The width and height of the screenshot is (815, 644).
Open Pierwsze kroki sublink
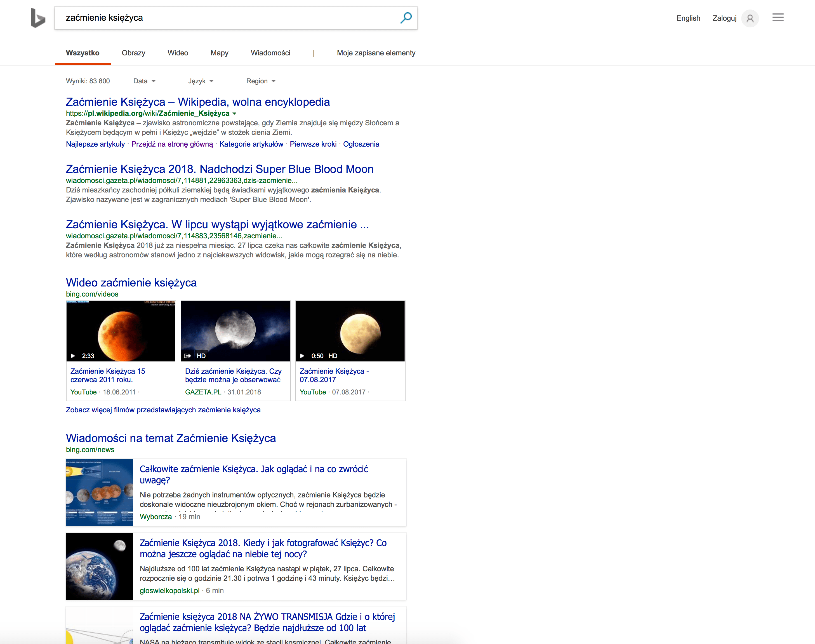click(x=313, y=144)
